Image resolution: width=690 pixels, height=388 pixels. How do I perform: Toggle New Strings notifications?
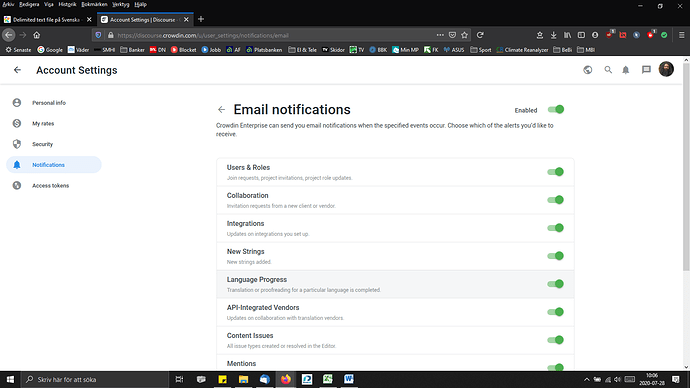(x=556, y=256)
